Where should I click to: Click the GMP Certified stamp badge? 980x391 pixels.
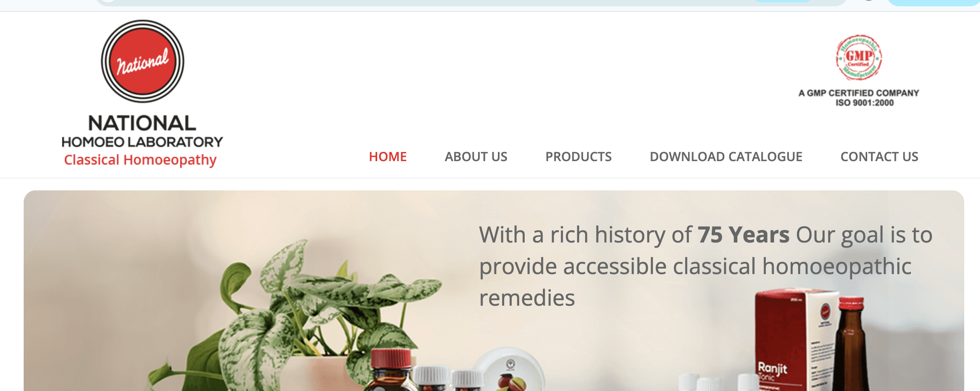pos(859,58)
